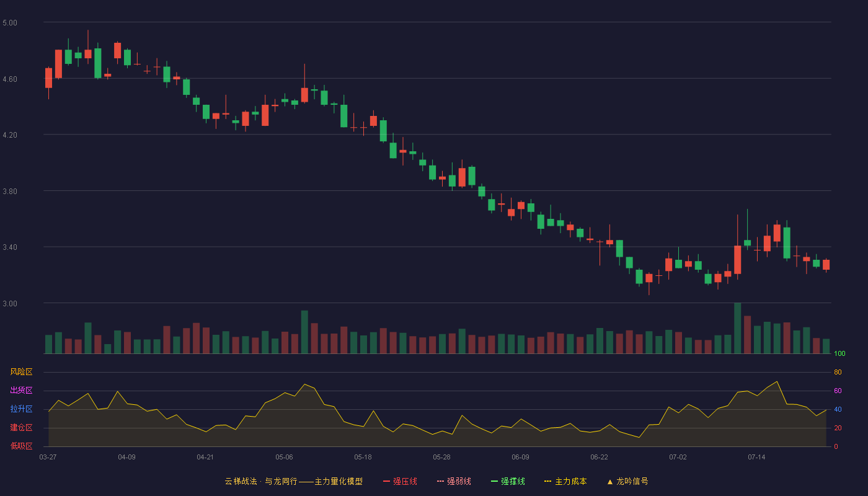Click the 05-06 date axis label
Screen dimensions: 868x496
pos(284,457)
